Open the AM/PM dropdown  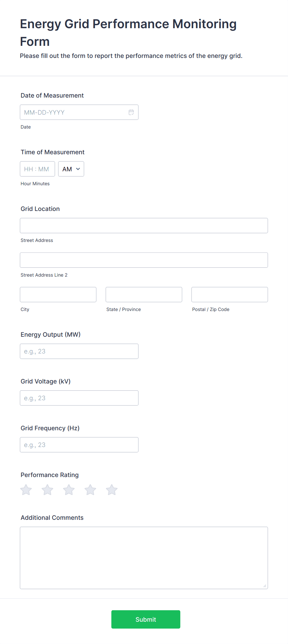coord(71,169)
